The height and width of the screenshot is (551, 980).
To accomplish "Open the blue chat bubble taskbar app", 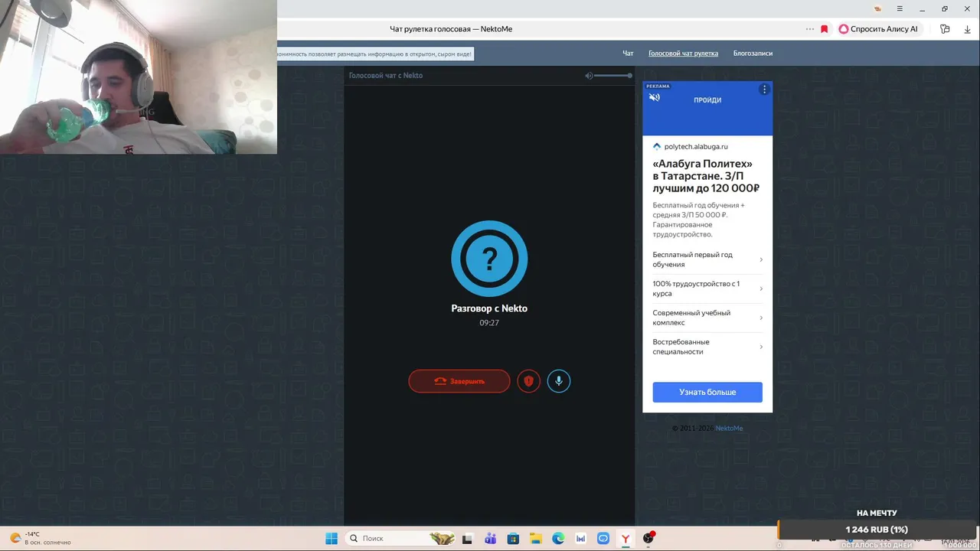I will [x=603, y=539].
